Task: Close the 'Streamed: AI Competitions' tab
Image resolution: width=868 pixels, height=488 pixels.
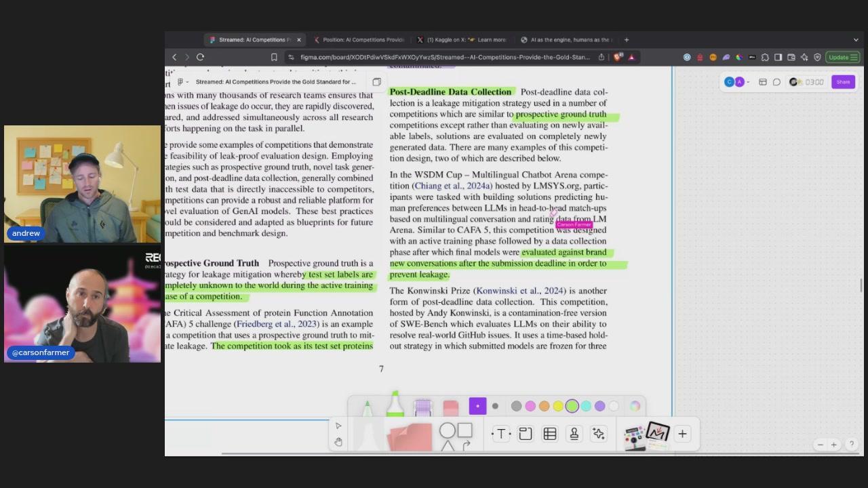Action: pyautogui.click(x=299, y=40)
